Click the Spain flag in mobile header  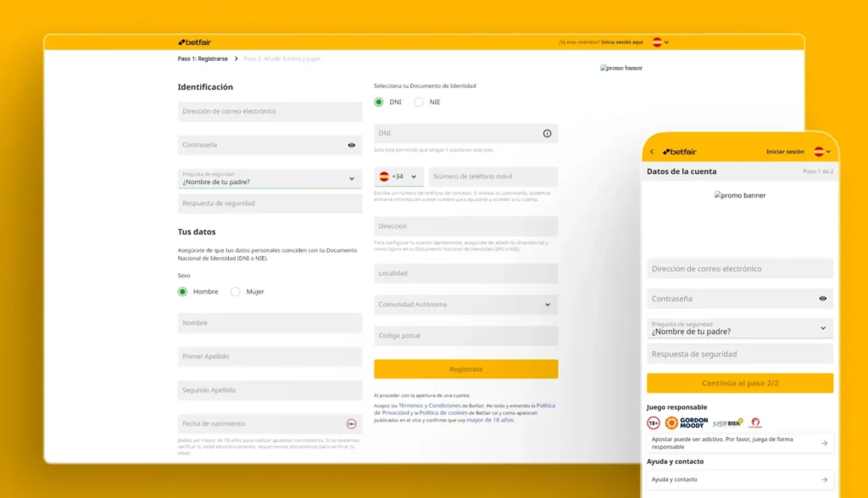click(819, 152)
